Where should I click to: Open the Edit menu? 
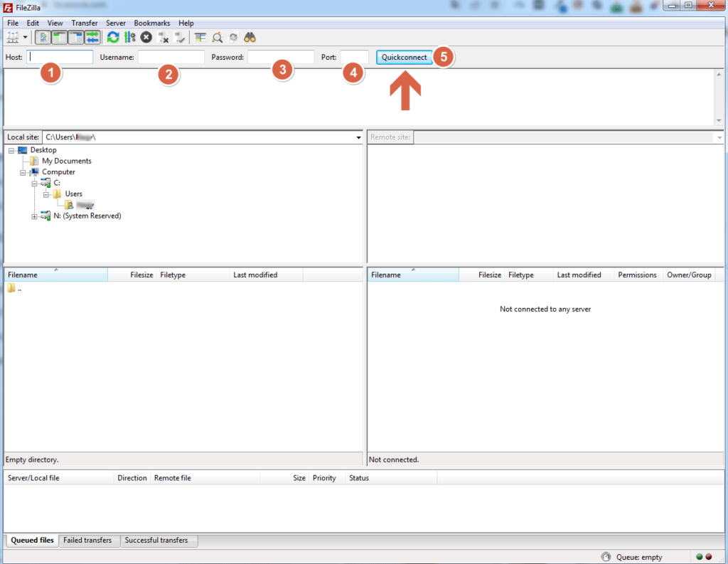33,23
